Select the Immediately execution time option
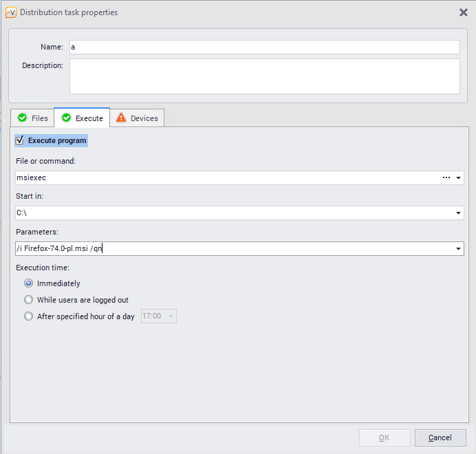 point(28,283)
